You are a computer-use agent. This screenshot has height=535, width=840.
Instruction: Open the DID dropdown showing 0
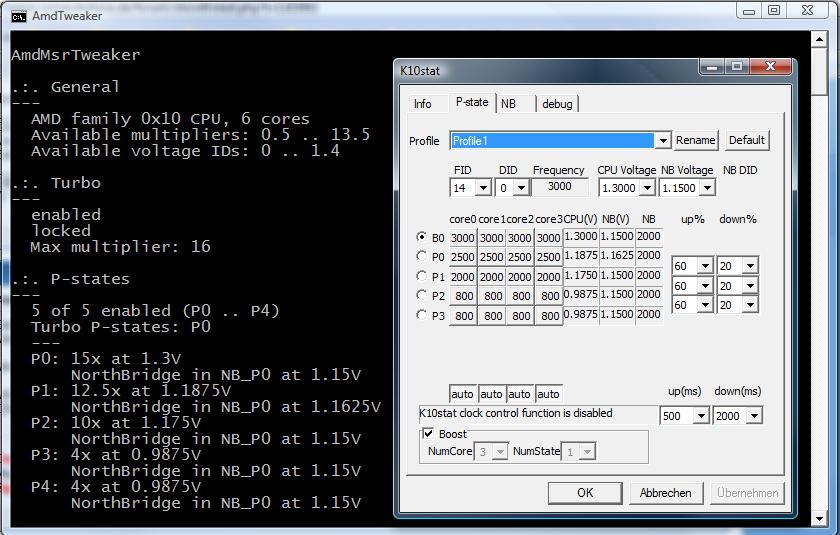521,187
